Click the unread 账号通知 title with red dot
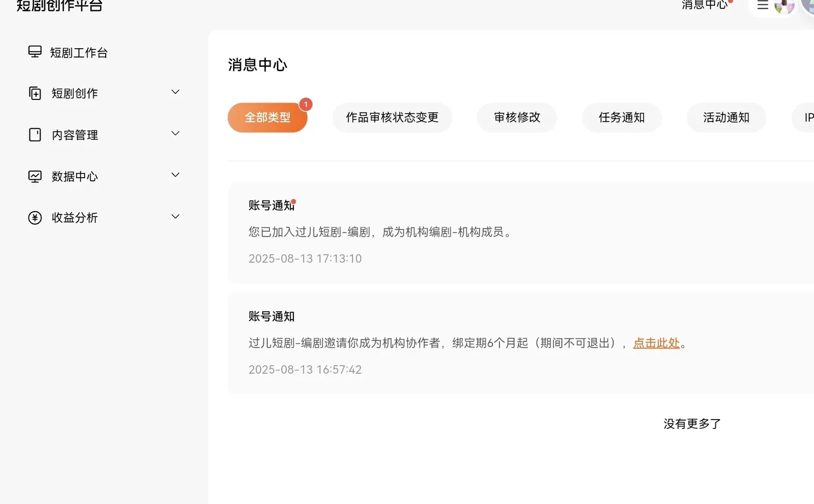Image resolution: width=814 pixels, height=504 pixels. [x=272, y=205]
